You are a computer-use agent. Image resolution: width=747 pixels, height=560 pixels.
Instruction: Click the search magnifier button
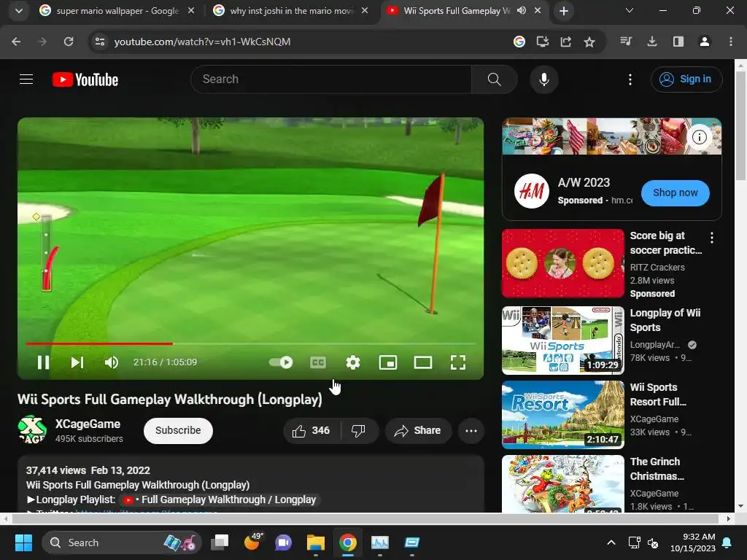494,79
